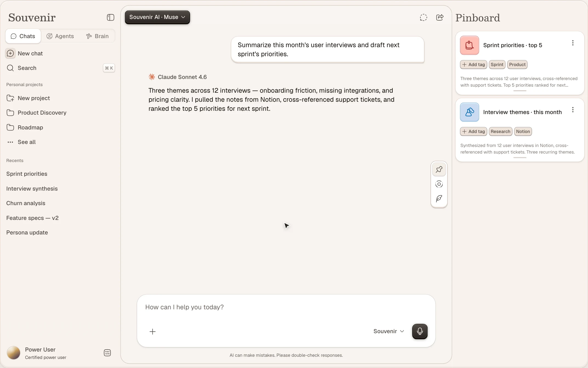Click the Souvenir logo text
This screenshot has height=368, width=588.
pyautogui.click(x=32, y=18)
